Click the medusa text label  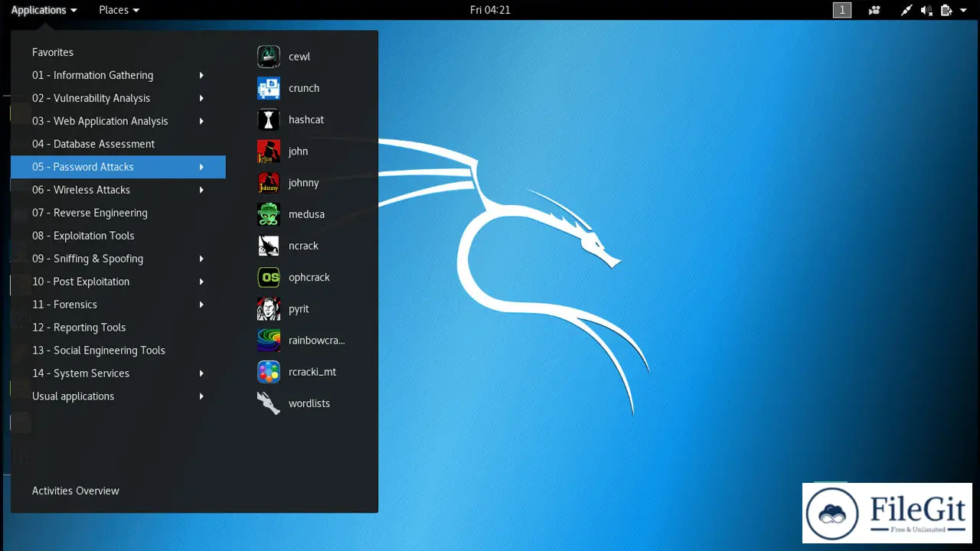point(306,214)
